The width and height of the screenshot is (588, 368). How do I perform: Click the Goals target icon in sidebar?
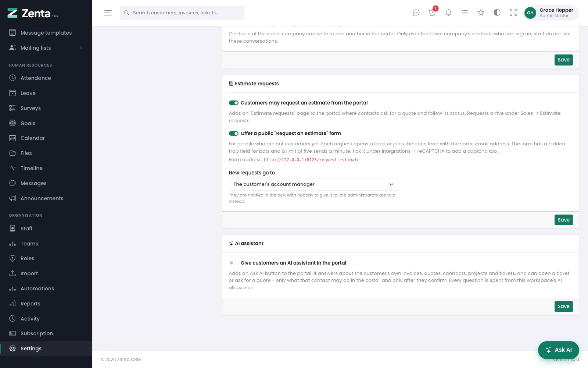12,123
